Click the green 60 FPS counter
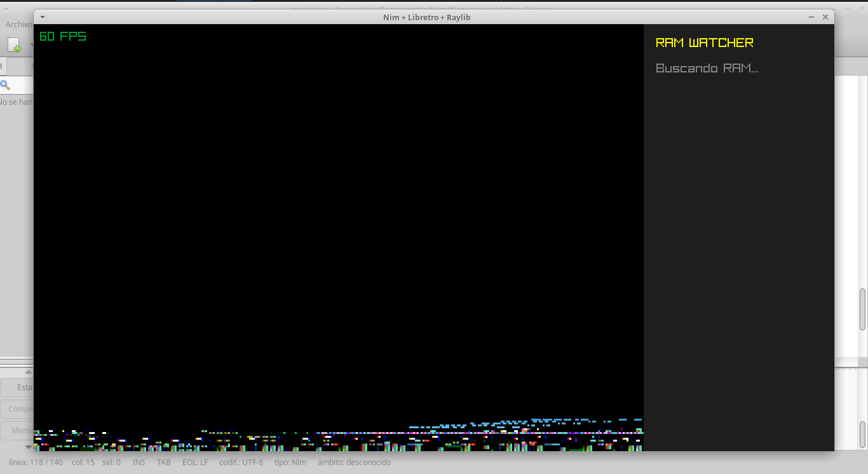868x474 pixels. tap(63, 36)
